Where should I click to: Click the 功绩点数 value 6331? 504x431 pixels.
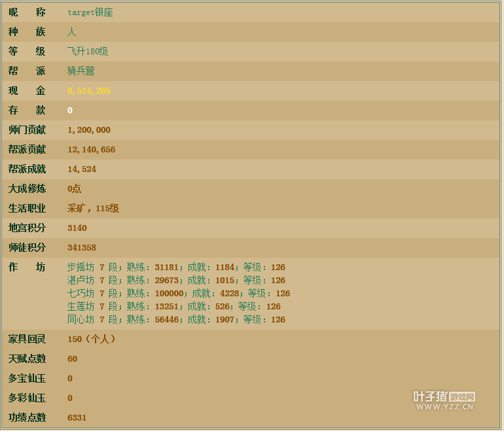(77, 418)
